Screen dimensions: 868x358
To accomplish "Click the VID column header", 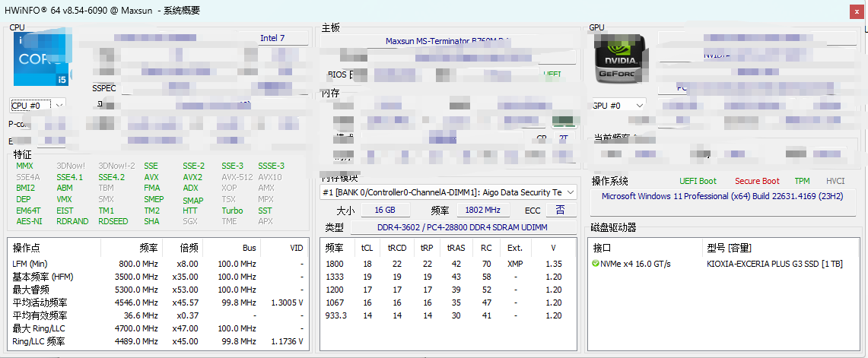I will 284,248.
